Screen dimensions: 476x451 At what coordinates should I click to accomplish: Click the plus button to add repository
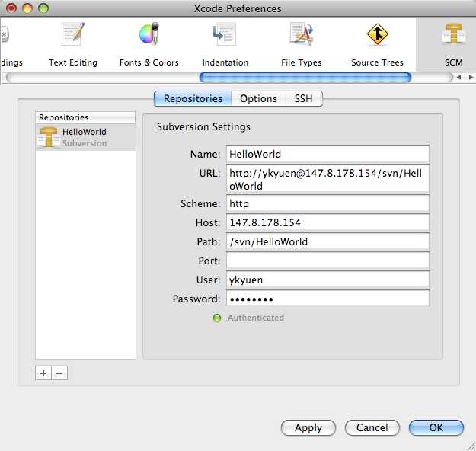(x=43, y=373)
